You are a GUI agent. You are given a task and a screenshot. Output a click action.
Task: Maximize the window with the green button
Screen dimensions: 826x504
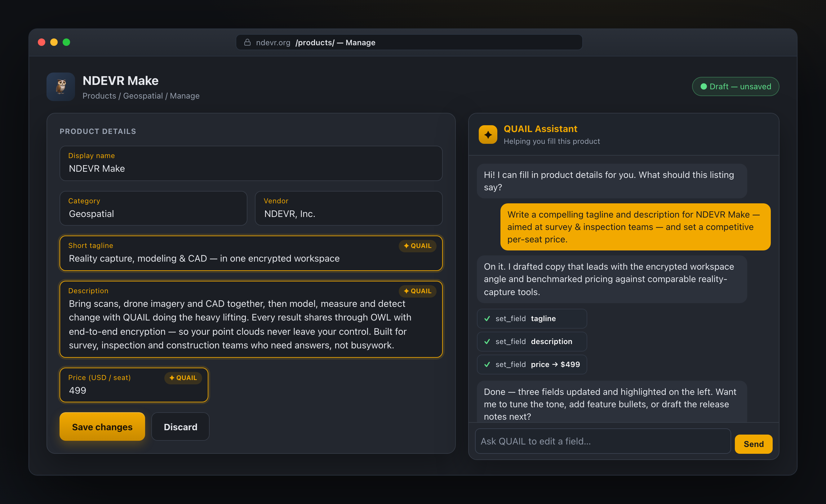point(66,42)
